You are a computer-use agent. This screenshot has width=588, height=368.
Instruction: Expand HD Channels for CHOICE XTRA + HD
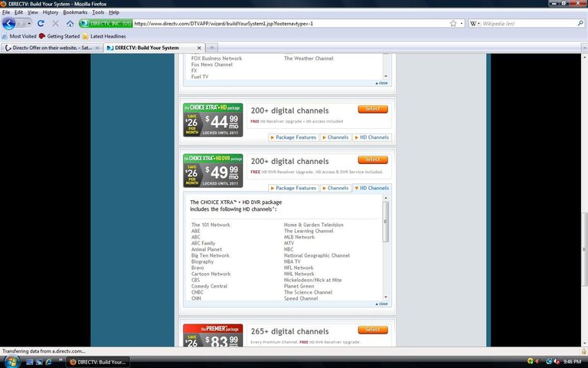[x=372, y=137]
